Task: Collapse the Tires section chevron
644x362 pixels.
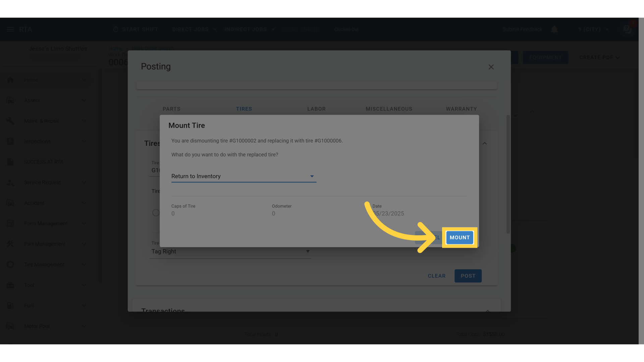Action: pyautogui.click(x=485, y=143)
